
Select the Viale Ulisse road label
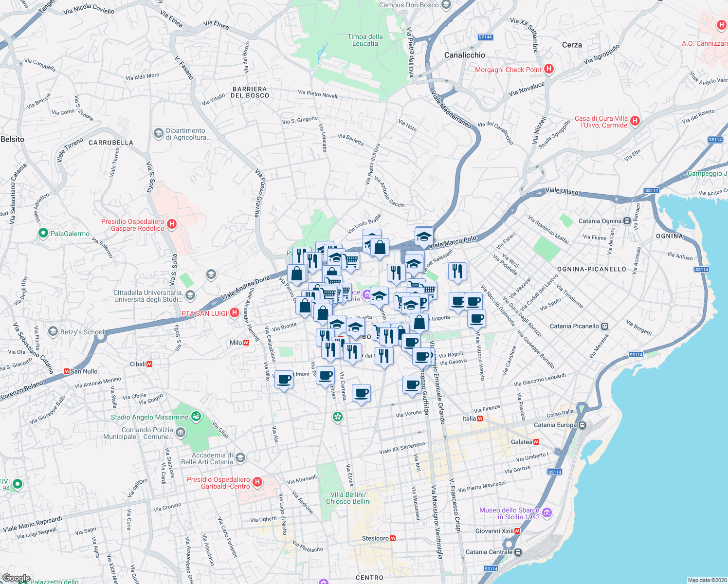562,191
